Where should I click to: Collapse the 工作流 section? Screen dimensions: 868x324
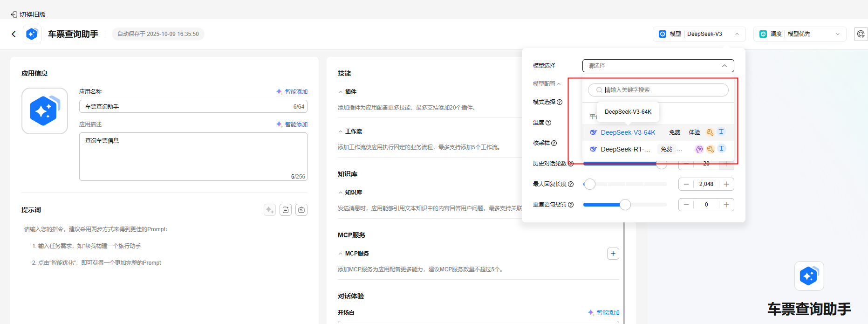(x=341, y=132)
